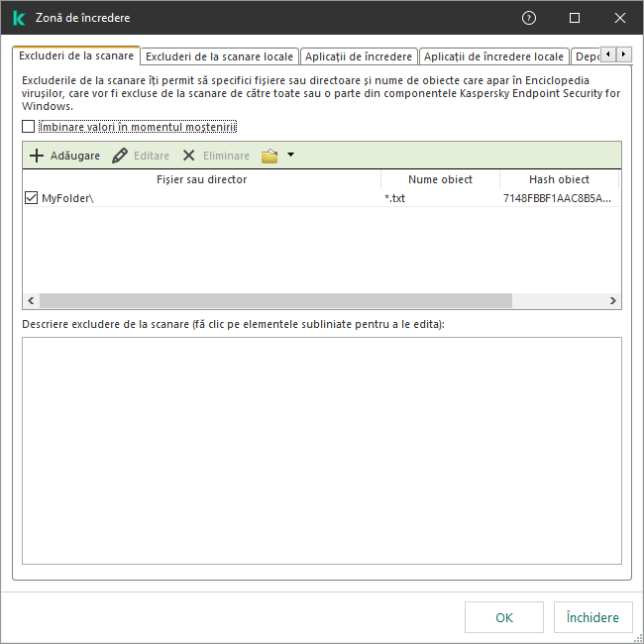Click the horizontal scrollbar left arrow
644x644 pixels.
(x=31, y=300)
